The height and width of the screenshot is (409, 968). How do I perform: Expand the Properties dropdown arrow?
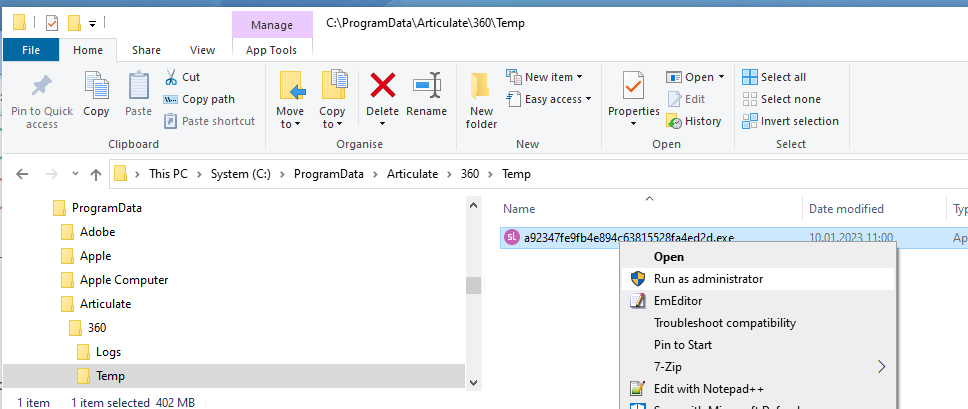pyautogui.click(x=633, y=124)
